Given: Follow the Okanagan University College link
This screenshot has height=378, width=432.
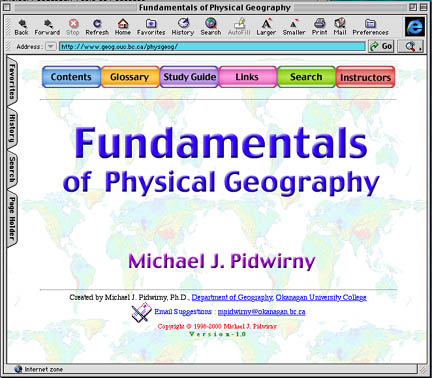Looking at the screenshot, I should pyautogui.click(x=321, y=297).
